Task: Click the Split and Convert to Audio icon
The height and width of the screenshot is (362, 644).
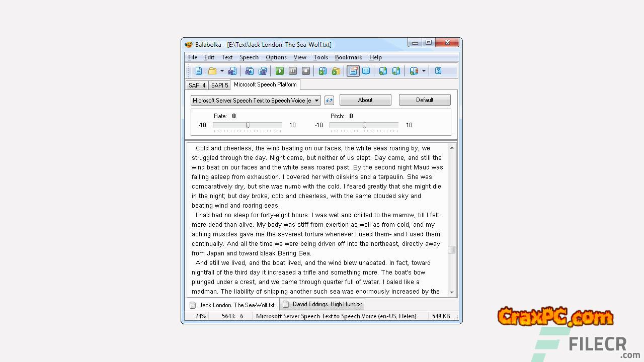Action: point(262,71)
